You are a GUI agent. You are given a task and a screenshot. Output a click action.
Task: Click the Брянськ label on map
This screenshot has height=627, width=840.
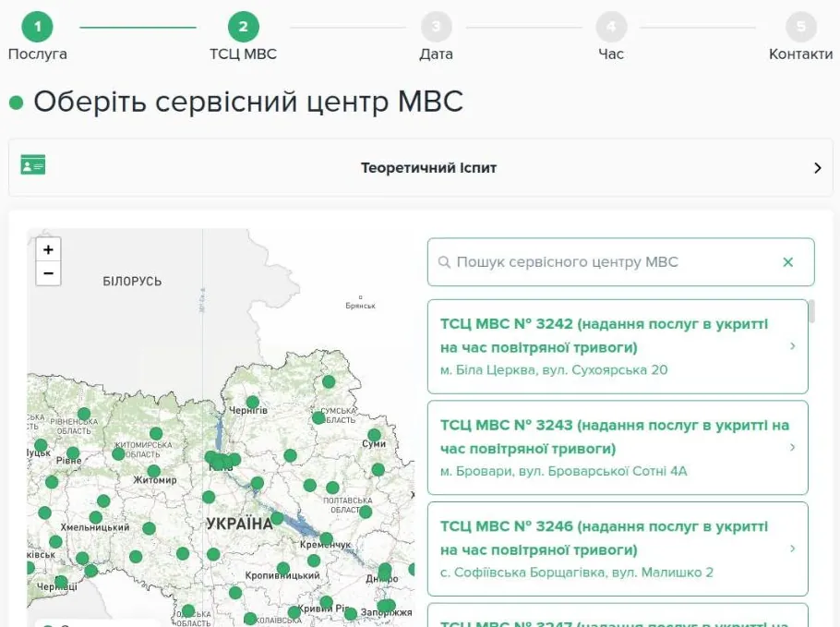[x=361, y=306]
